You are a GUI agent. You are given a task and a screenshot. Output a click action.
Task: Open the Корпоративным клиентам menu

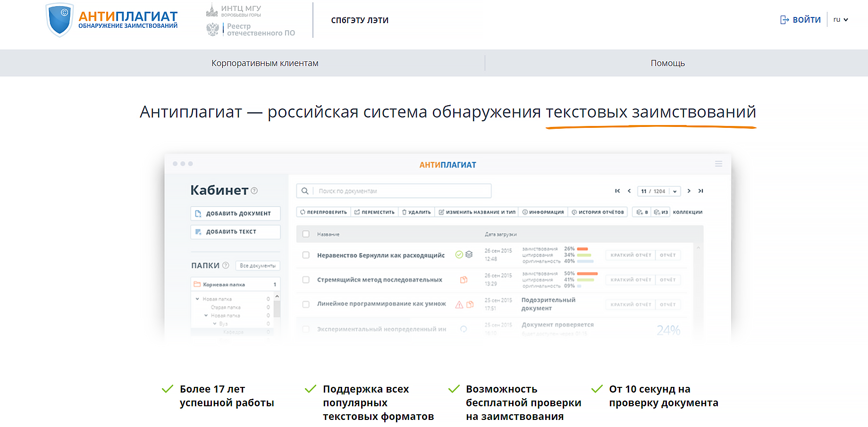coord(265,63)
